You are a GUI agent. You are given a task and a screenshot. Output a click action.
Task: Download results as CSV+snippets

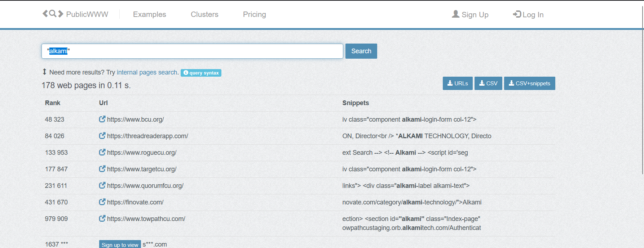point(529,83)
